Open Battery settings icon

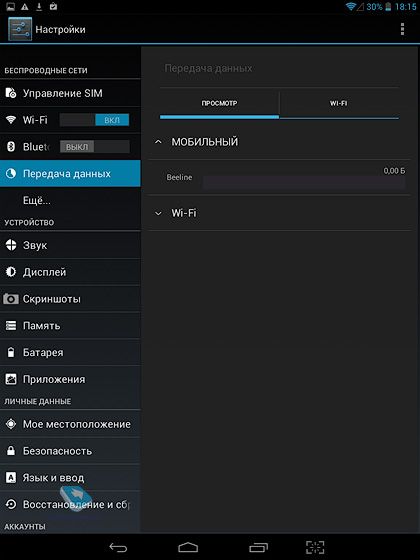(11, 352)
